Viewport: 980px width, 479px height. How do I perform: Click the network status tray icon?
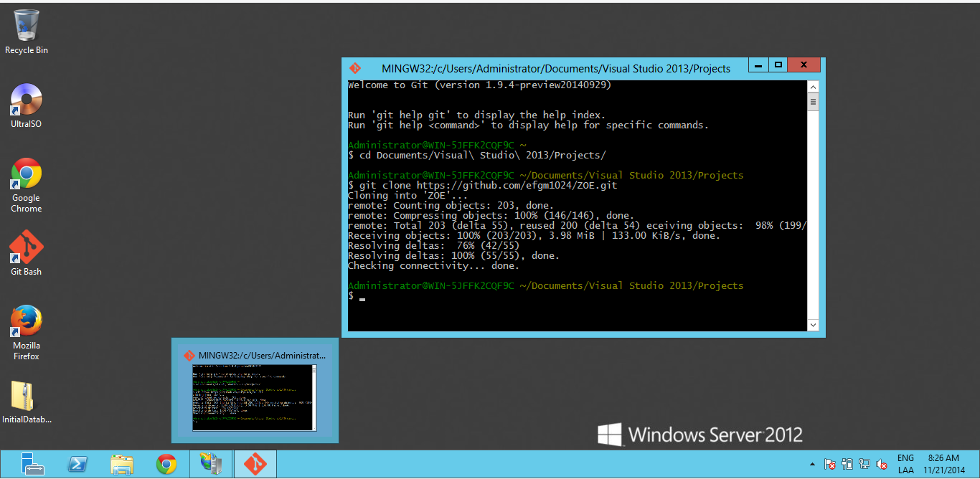[864, 464]
